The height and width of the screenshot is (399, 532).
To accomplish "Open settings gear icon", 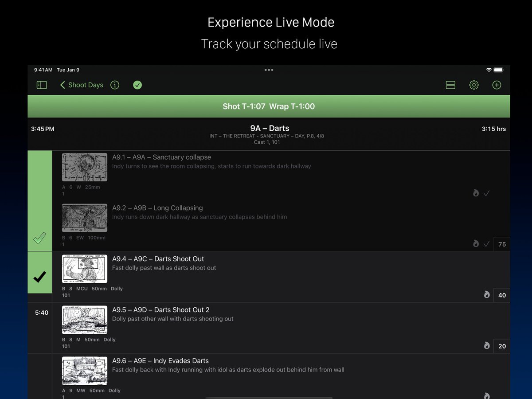I will point(474,85).
